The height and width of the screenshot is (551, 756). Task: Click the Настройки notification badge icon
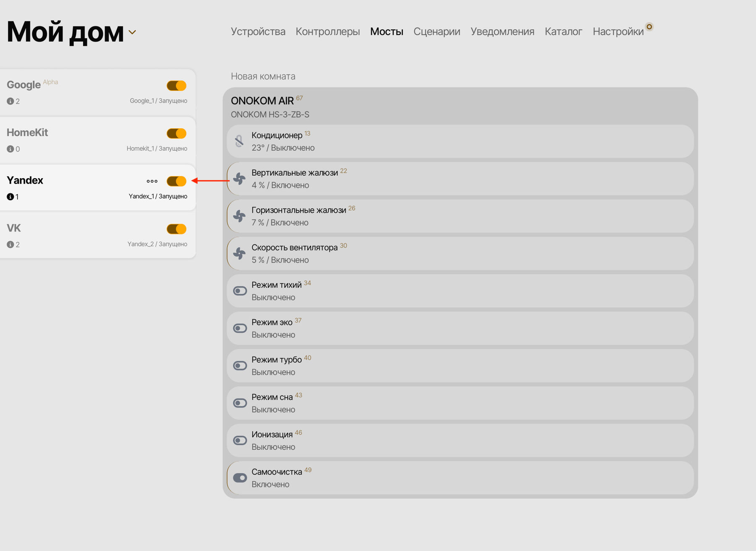click(x=649, y=27)
